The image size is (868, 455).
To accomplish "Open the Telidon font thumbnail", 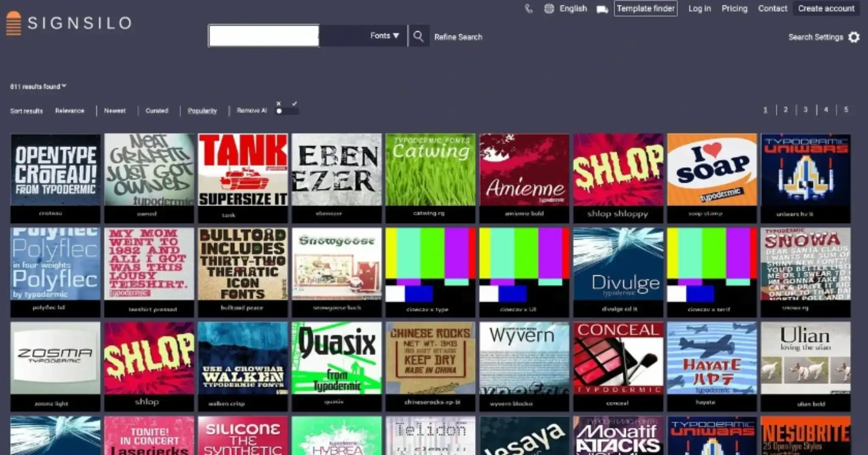I will 431,435.
